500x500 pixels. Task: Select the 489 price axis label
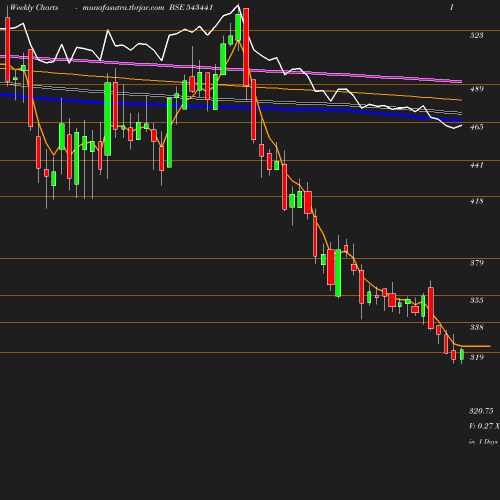click(x=476, y=89)
